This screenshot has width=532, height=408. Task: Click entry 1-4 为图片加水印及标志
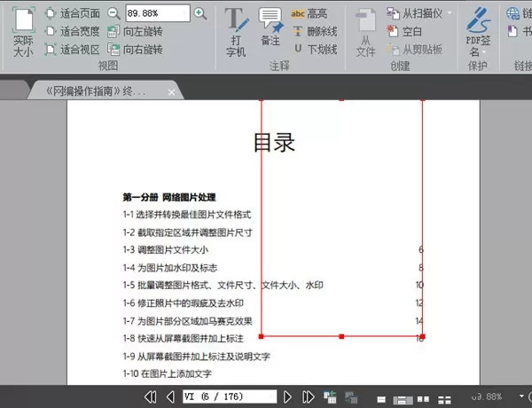click(170, 268)
